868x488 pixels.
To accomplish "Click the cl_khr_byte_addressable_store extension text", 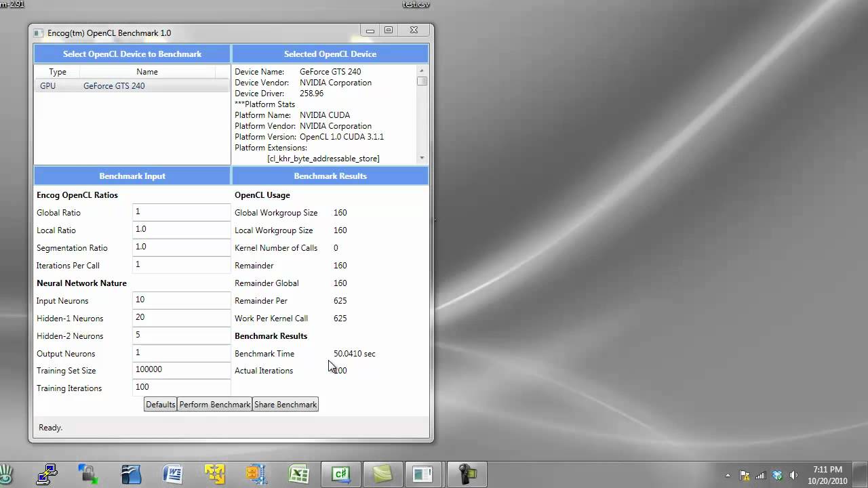I will pyautogui.click(x=323, y=159).
